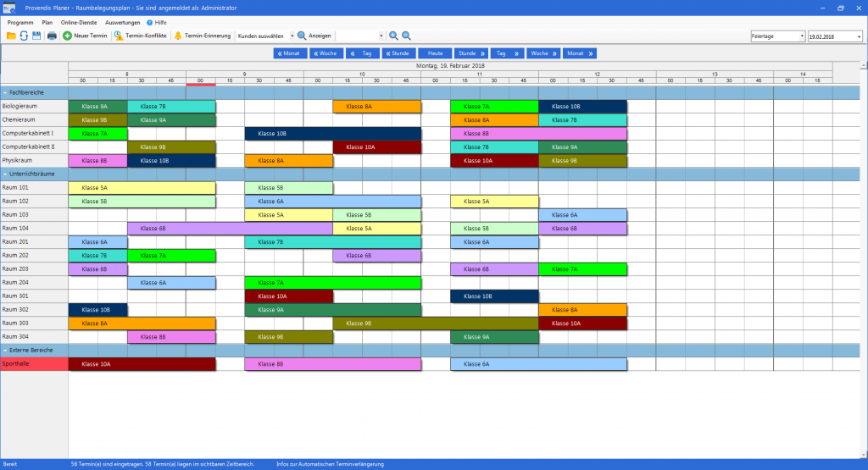Open folder icon in toolbar
This screenshot has height=470, width=868.
[11, 36]
